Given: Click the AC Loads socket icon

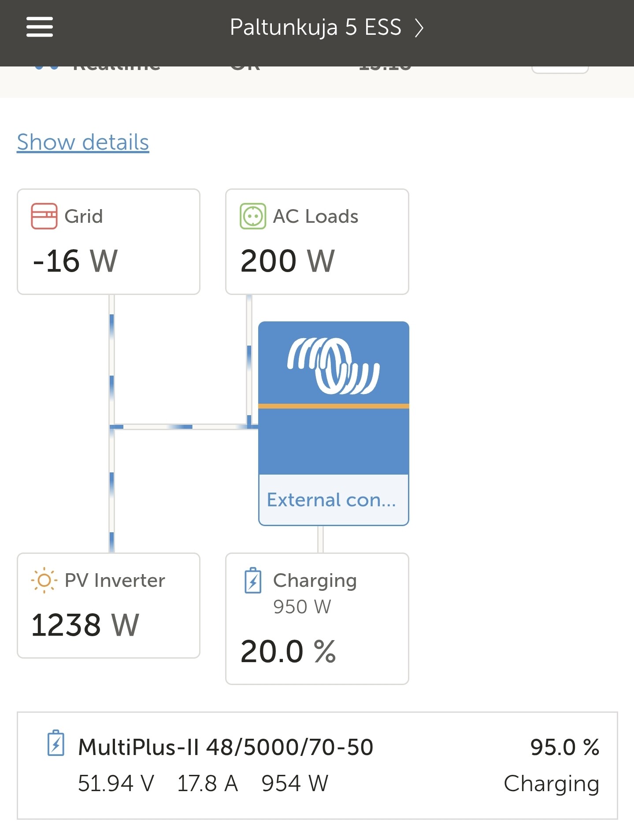Looking at the screenshot, I should tap(252, 216).
